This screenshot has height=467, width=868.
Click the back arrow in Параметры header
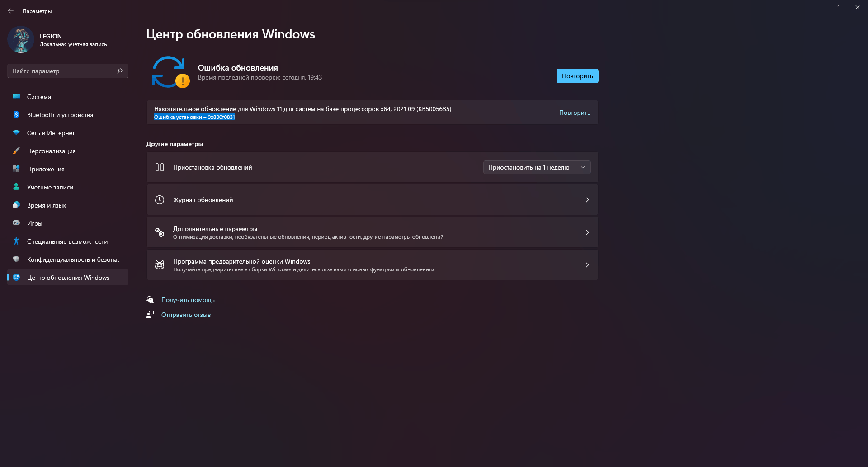pos(11,11)
